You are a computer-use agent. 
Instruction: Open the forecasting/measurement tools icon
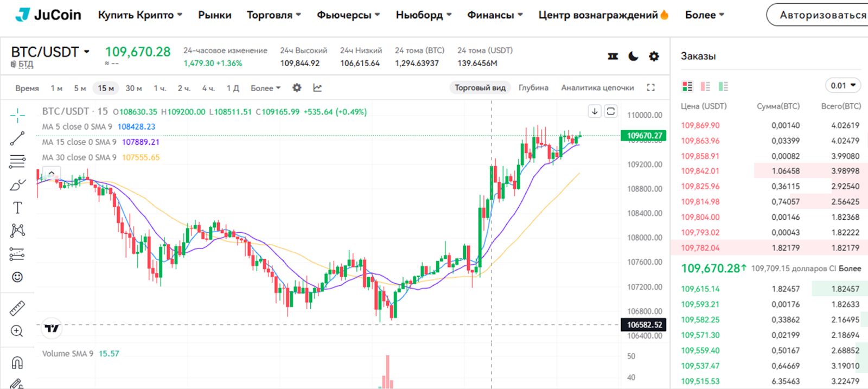pos(17,254)
